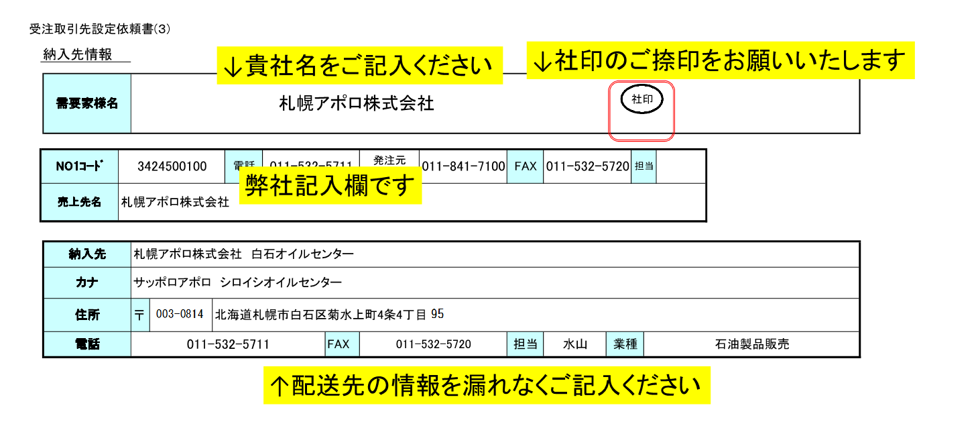Click the 需要家様名 label cell
The height and width of the screenshot is (424, 980).
click(87, 103)
